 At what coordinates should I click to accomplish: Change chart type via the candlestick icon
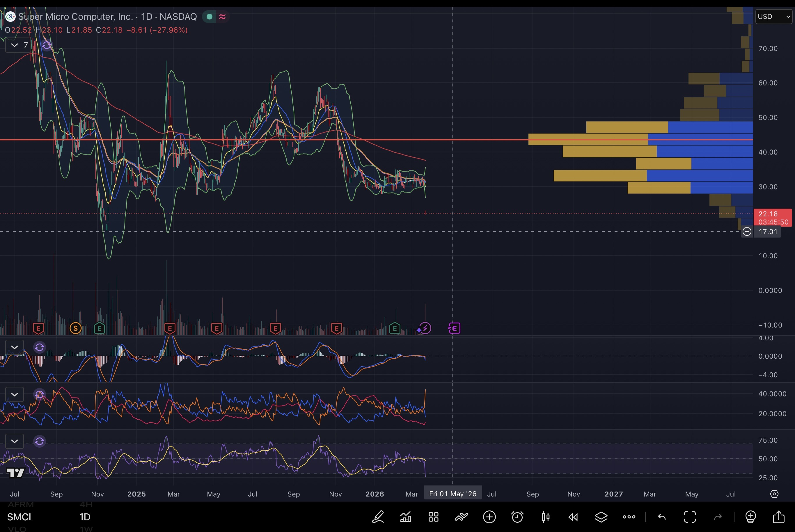[546, 517]
